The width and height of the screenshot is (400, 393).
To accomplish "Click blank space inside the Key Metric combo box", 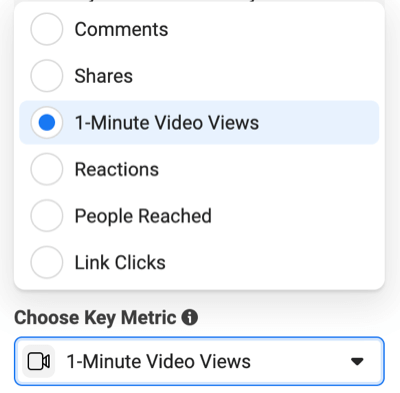I will [300, 362].
